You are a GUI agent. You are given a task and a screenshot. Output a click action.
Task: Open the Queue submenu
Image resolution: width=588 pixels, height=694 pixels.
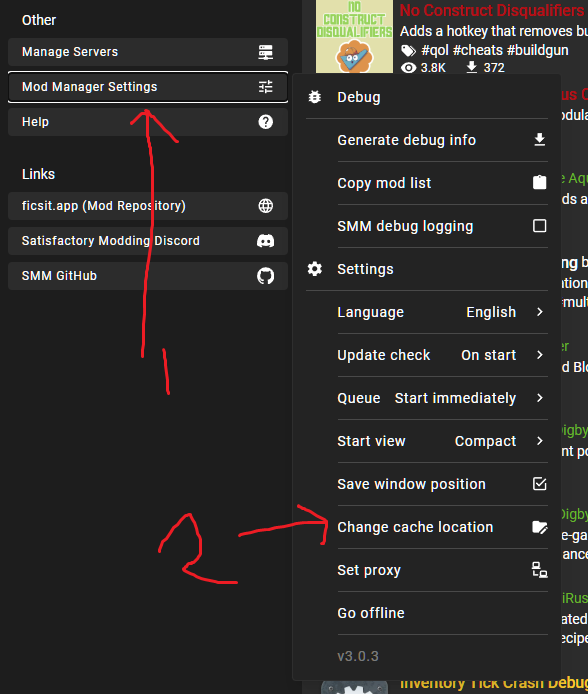tap(442, 398)
